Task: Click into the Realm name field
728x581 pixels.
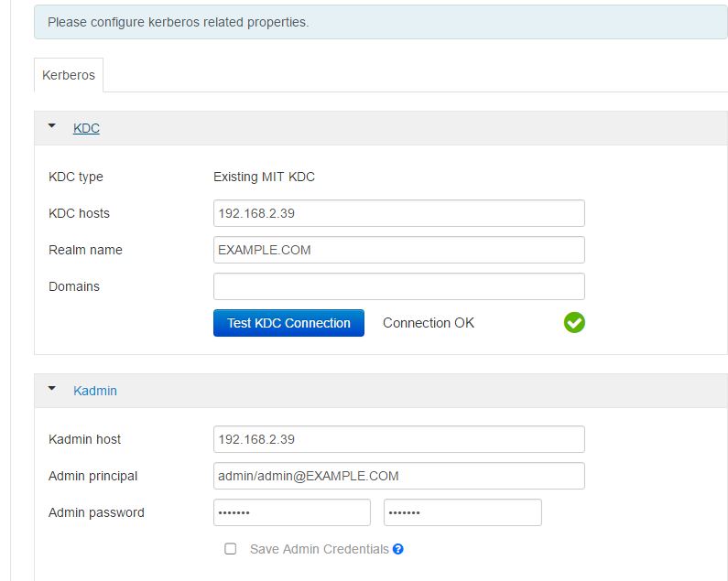Action: coord(398,250)
